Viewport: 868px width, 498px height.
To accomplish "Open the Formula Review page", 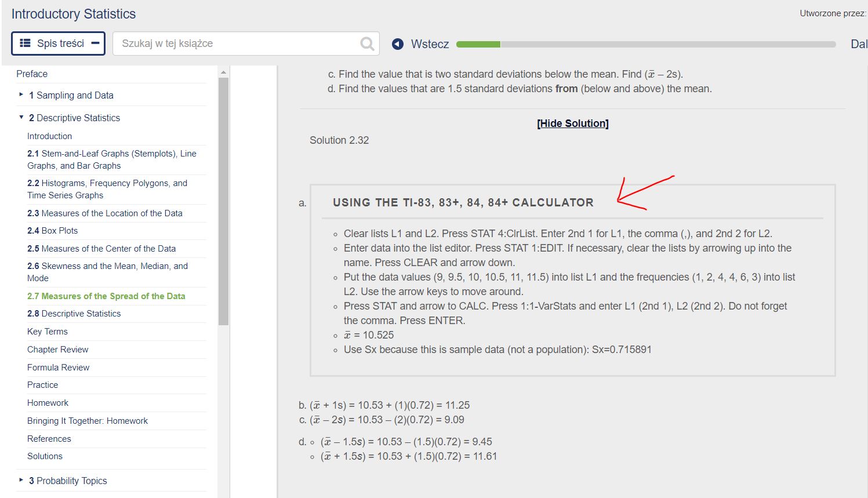I will (58, 367).
